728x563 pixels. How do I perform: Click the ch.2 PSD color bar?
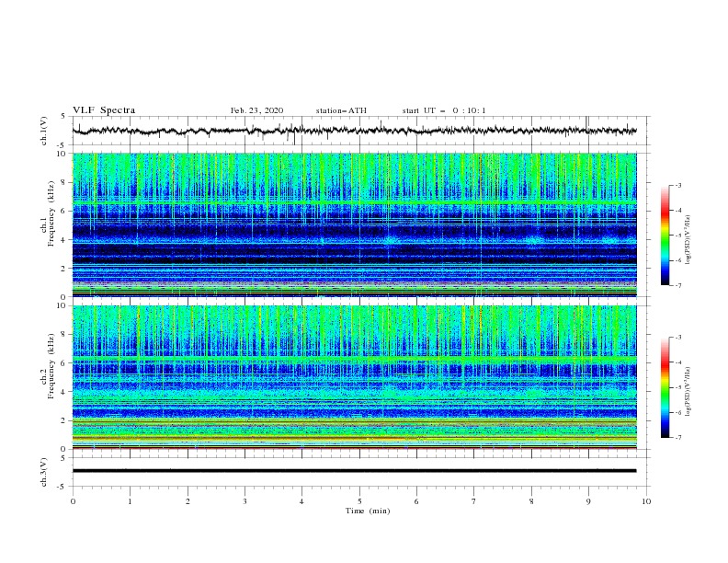665,387
